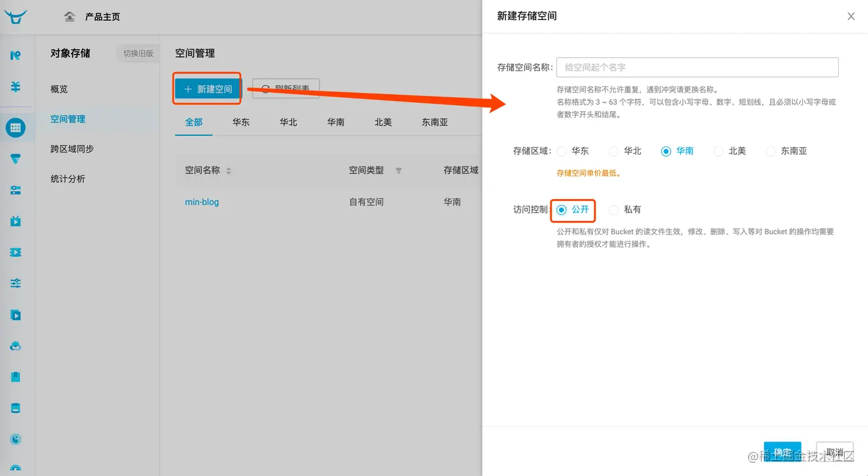Close the 新建存储空间 panel with X
This screenshot has height=476, width=868.
(851, 17)
